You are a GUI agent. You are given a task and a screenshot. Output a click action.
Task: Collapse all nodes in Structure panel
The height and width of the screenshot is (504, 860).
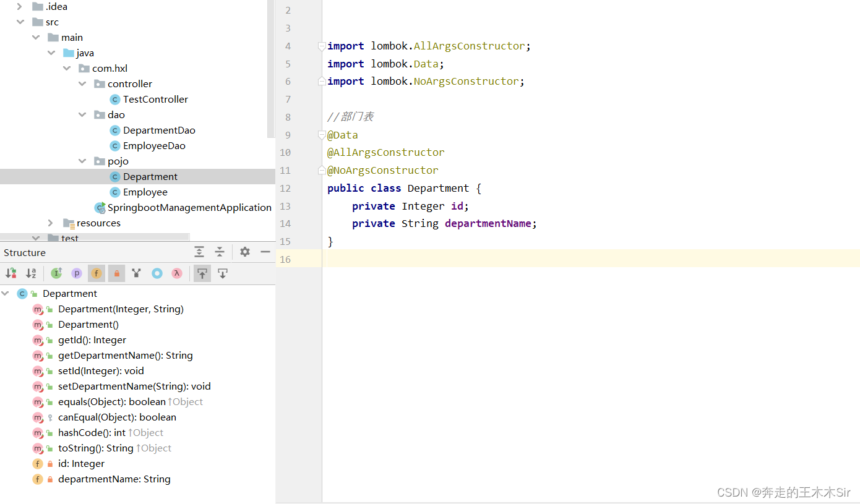pos(220,252)
